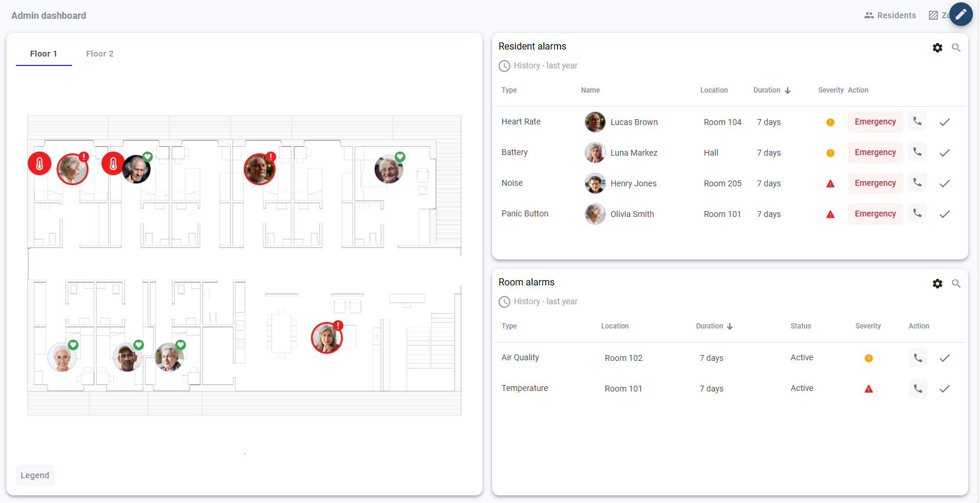This screenshot has width=980, height=503.
Task: Acknowledge the Air Quality alarm checkmark
Action: coord(945,358)
